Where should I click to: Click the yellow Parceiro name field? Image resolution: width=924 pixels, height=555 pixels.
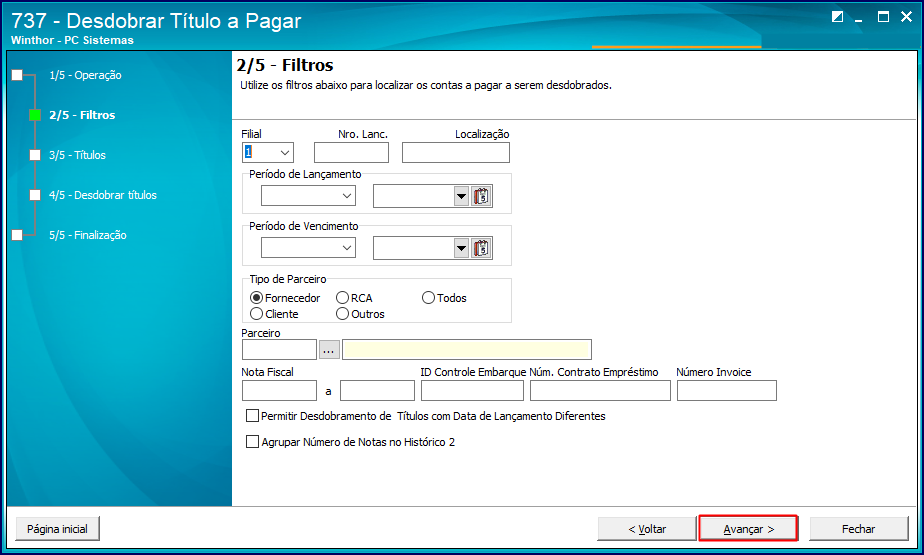[467, 349]
